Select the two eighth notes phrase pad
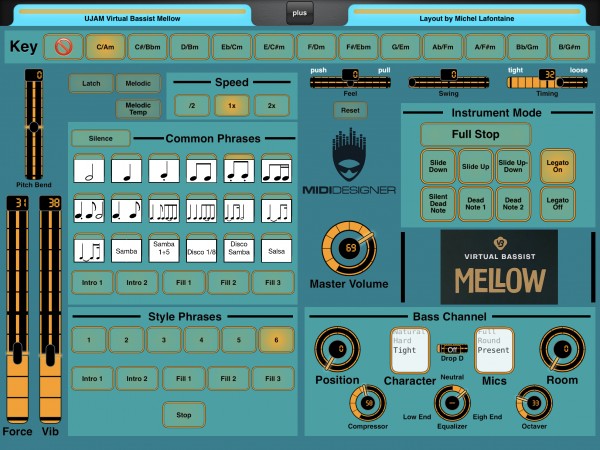This screenshot has height=450, width=600. (x=201, y=168)
